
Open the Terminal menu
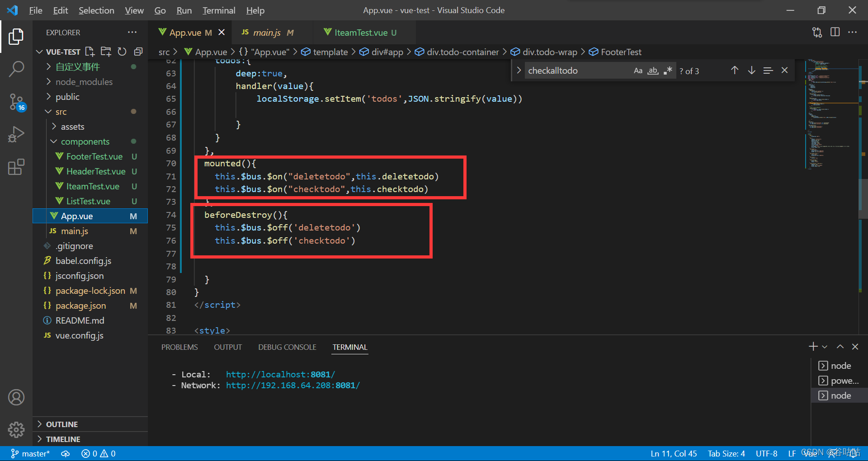click(219, 10)
